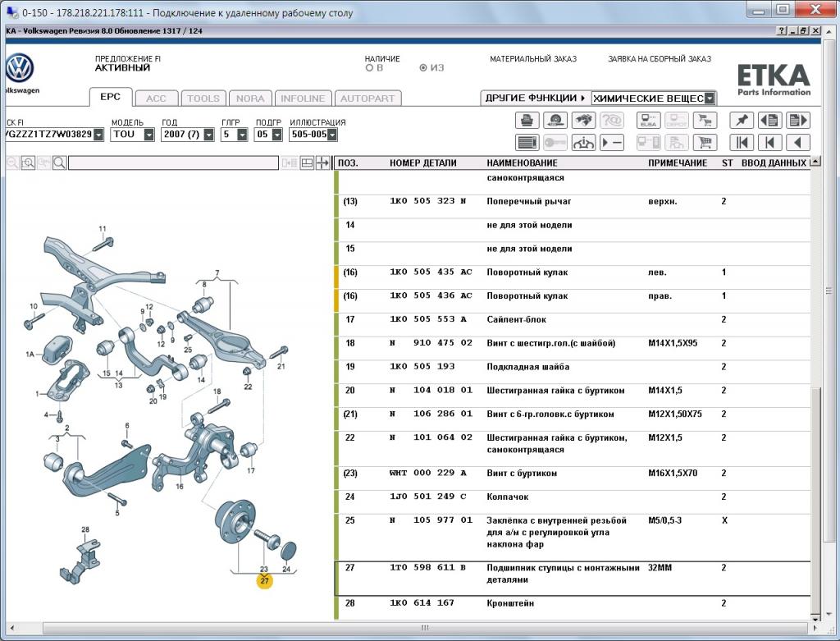Toggle split layout view icon
This screenshot has height=641, width=840.
307,163
